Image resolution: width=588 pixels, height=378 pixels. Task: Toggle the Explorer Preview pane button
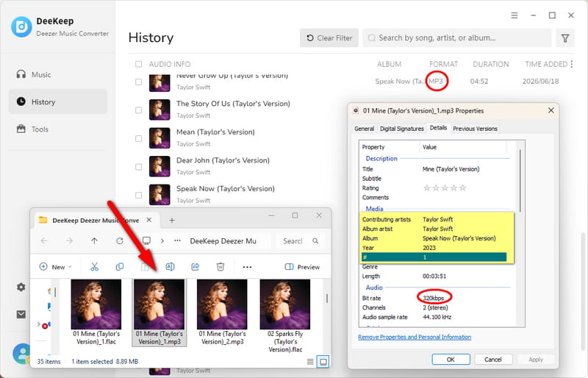(302, 267)
